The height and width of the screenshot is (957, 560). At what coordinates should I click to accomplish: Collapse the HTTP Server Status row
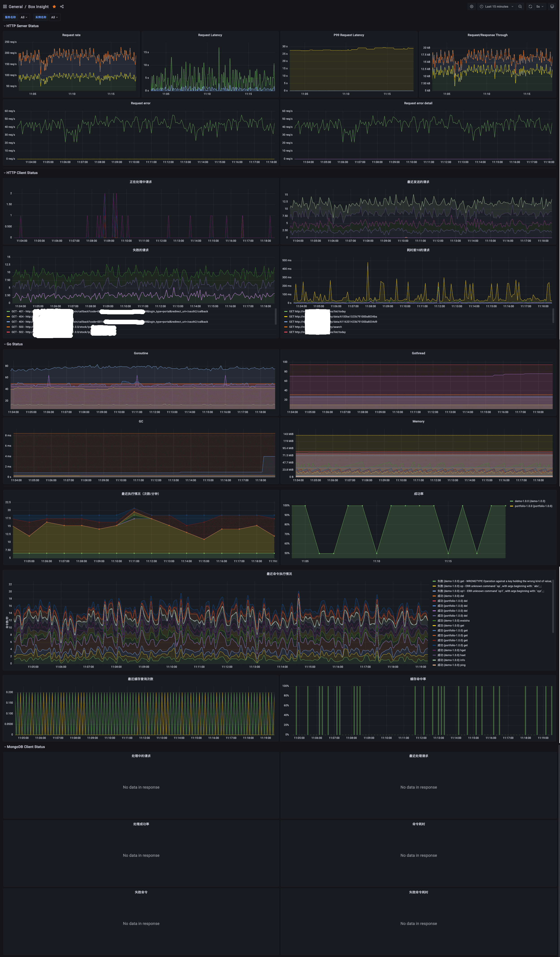[22, 26]
